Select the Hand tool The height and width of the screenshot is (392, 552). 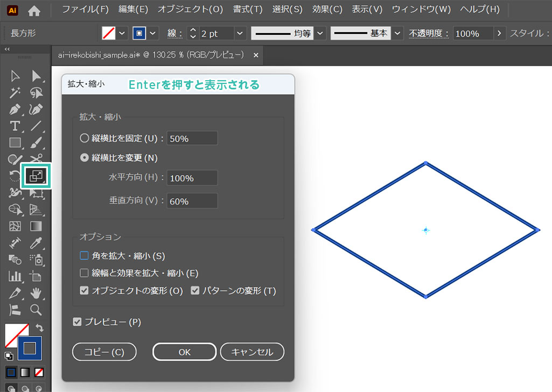click(36, 293)
